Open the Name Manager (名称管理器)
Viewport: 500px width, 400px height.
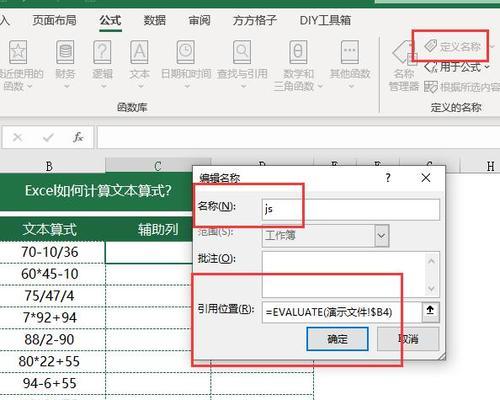pyautogui.click(x=404, y=67)
